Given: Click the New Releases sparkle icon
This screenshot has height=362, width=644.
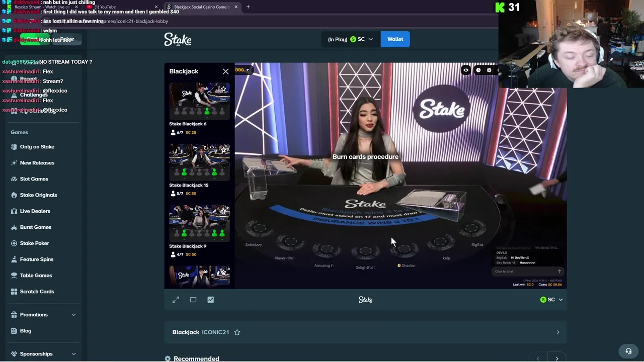Looking at the screenshot, I should (14, 163).
